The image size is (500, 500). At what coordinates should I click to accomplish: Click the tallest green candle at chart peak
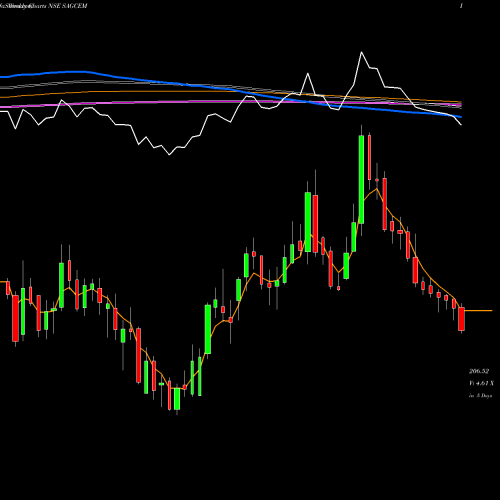click(x=361, y=179)
